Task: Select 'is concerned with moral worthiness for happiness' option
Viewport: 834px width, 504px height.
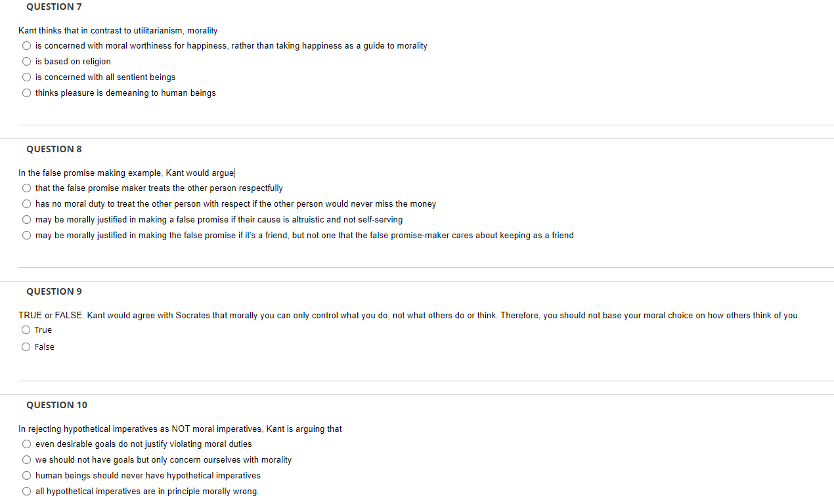Action: click(x=26, y=46)
